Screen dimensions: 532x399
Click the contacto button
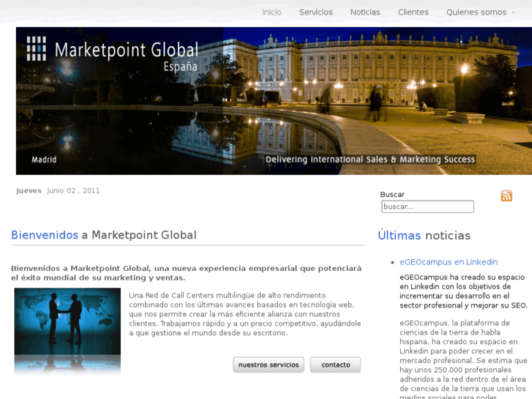[336, 365]
